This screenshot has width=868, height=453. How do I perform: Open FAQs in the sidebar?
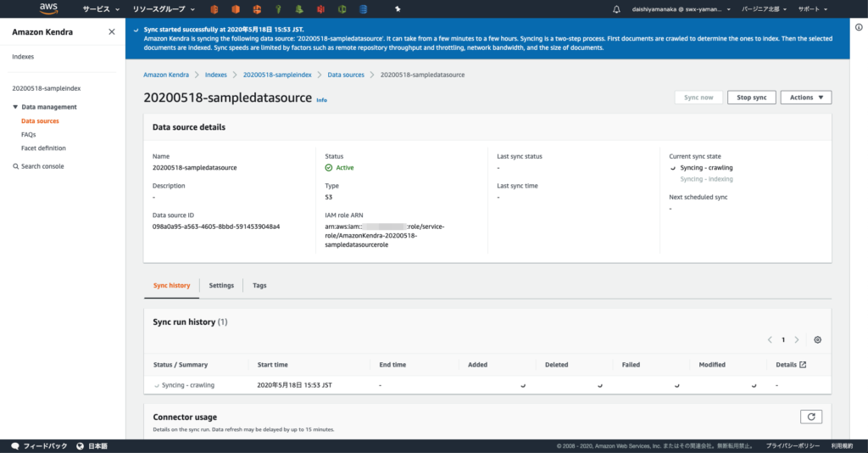point(29,135)
